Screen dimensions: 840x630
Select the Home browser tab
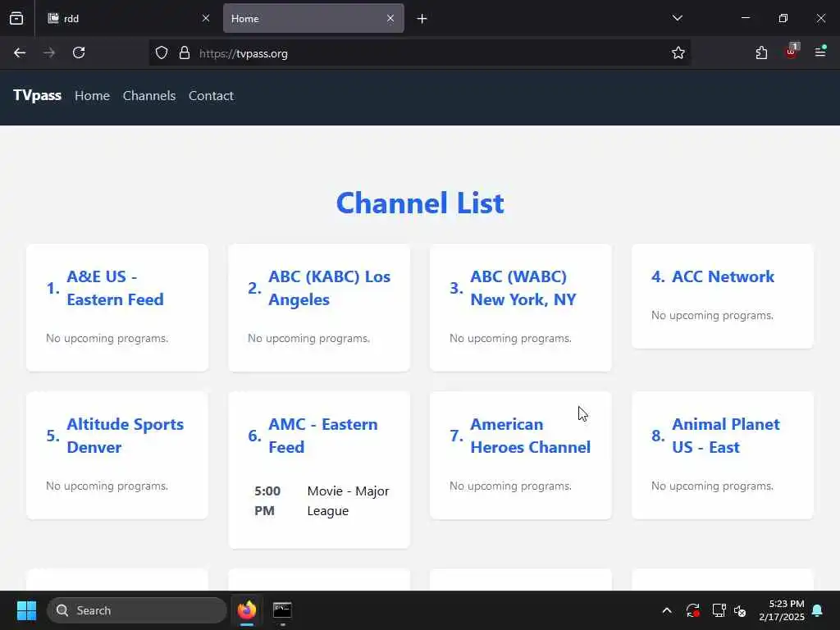(313, 18)
